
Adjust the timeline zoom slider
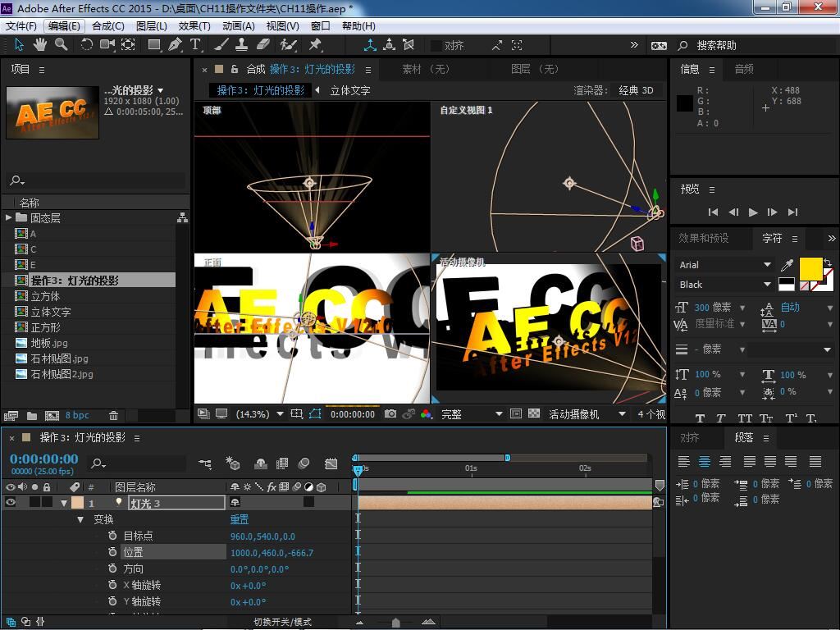(396, 622)
